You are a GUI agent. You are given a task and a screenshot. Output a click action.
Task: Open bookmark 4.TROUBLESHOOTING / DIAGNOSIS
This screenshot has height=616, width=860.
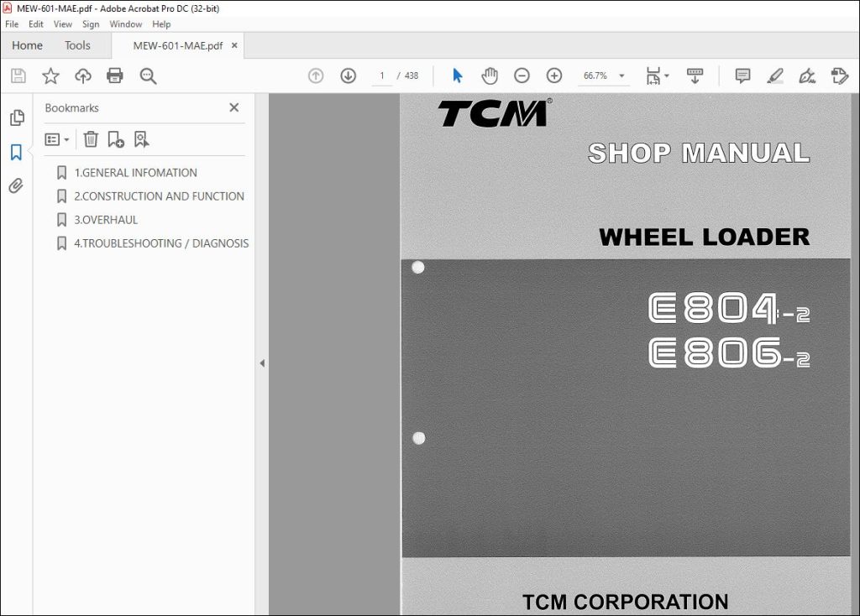(161, 243)
